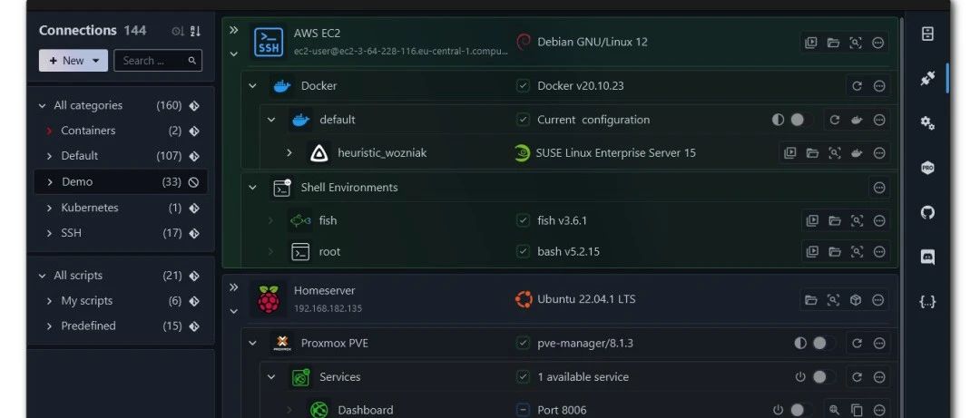Image resolution: width=980 pixels, height=418 pixels.
Task: Collapse the Shell Environments section
Action: click(x=252, y=188)
